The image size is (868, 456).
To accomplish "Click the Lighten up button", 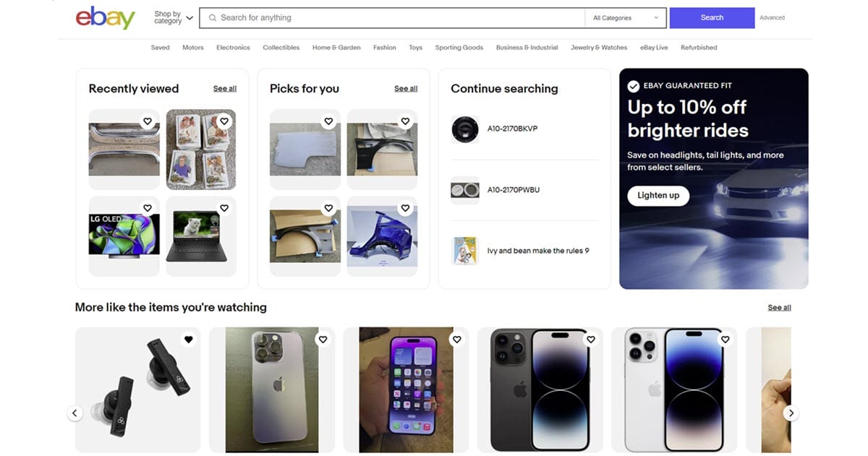I will (x=658, y=196).
